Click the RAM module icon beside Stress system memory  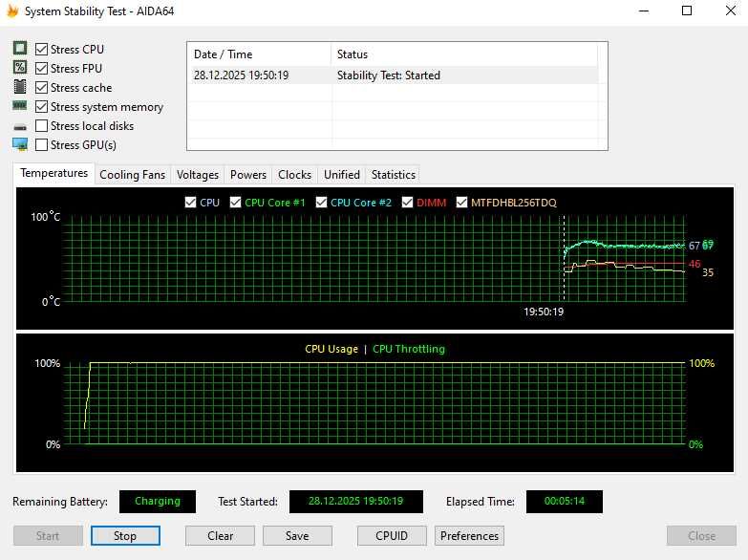[x=20, y=105]
